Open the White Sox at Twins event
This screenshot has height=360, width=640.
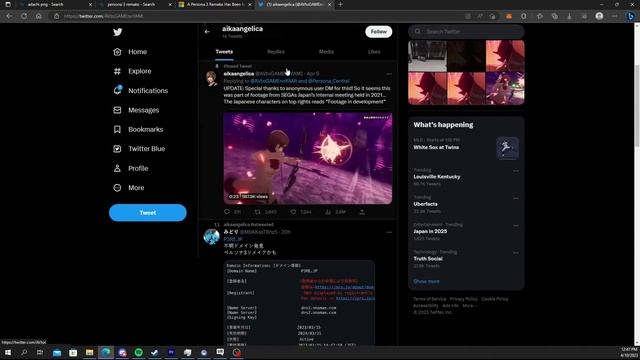466,147
